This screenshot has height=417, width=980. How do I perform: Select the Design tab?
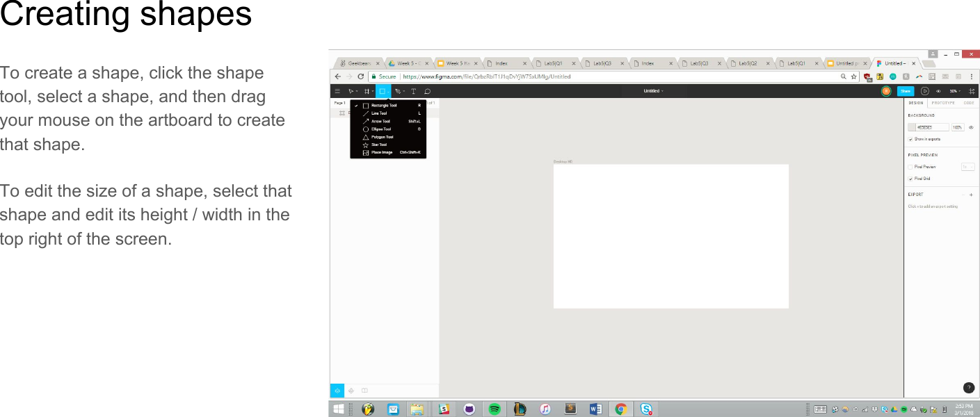tap(916, 103)
